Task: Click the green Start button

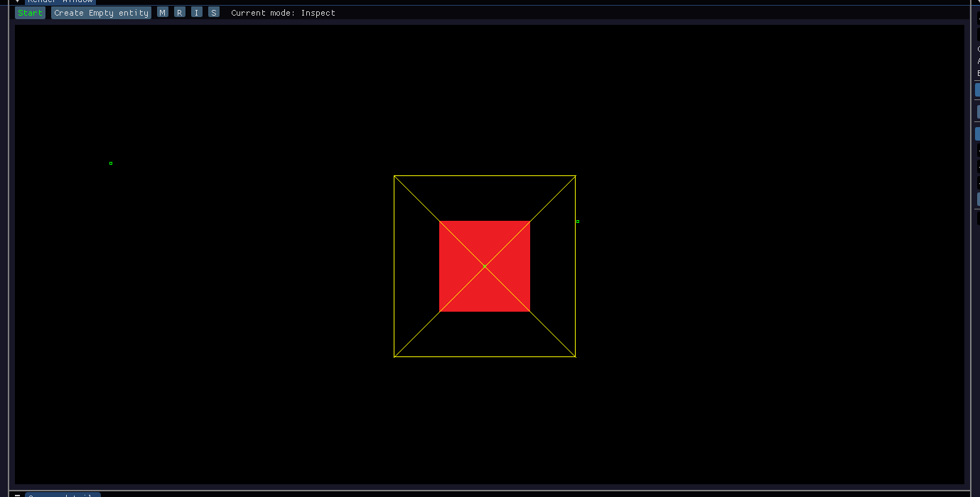Action: 31,13
